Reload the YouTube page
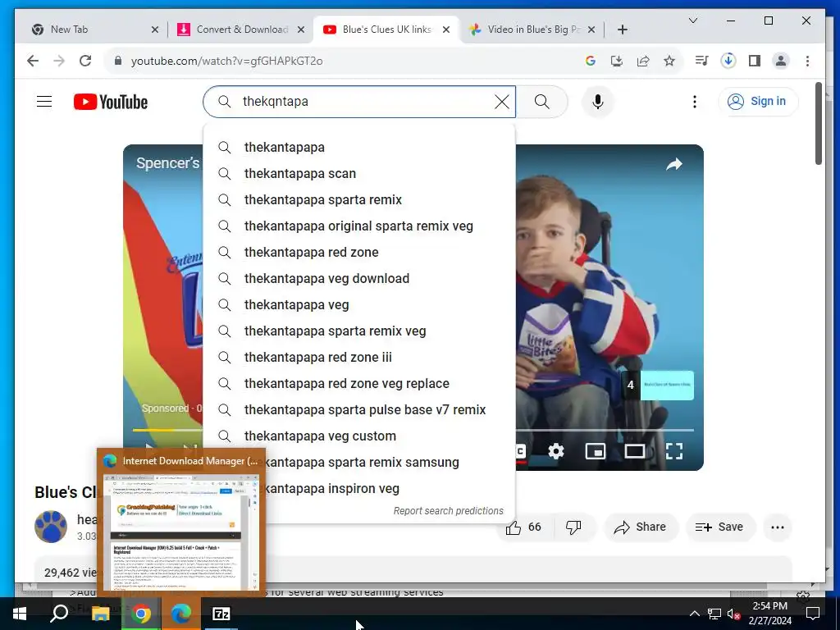 pyautogui.click(x=85, y=61)
